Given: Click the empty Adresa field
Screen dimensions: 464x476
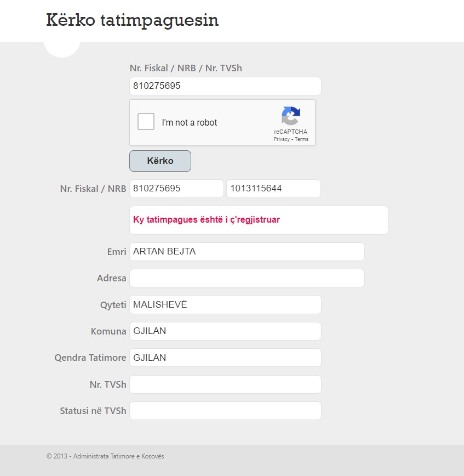Looking at the screenshot, I should (x=247, y=278).
